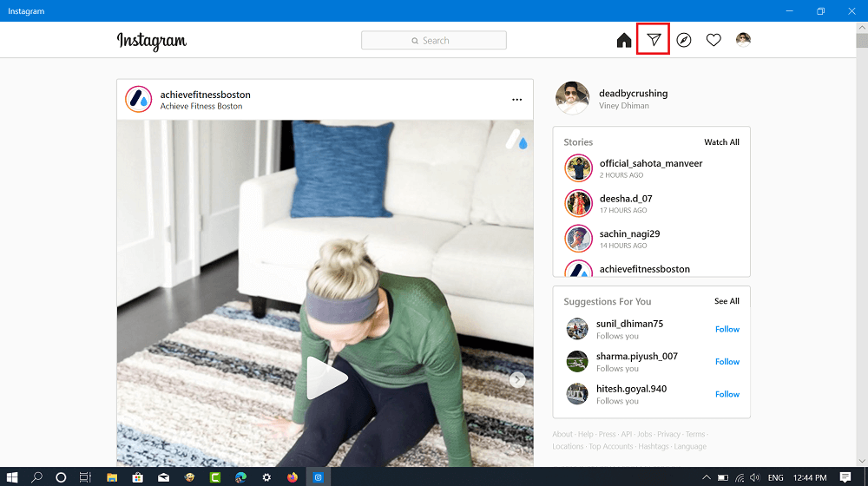Open profile avatar in top navigation
This screenshot has height=486, width=868.
[x=743, y=40]
